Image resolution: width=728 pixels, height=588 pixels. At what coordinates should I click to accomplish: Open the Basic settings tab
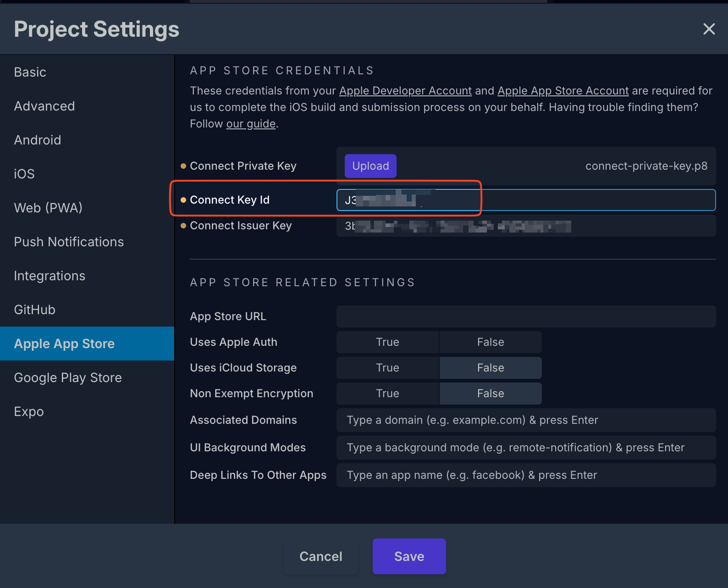click(x=30, y=72)
